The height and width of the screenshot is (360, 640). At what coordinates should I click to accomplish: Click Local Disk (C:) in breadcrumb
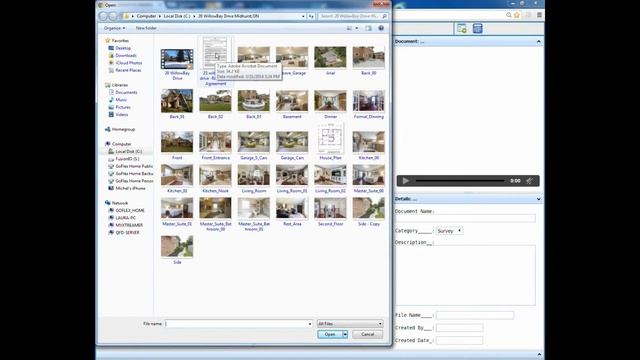pos(177,16)
